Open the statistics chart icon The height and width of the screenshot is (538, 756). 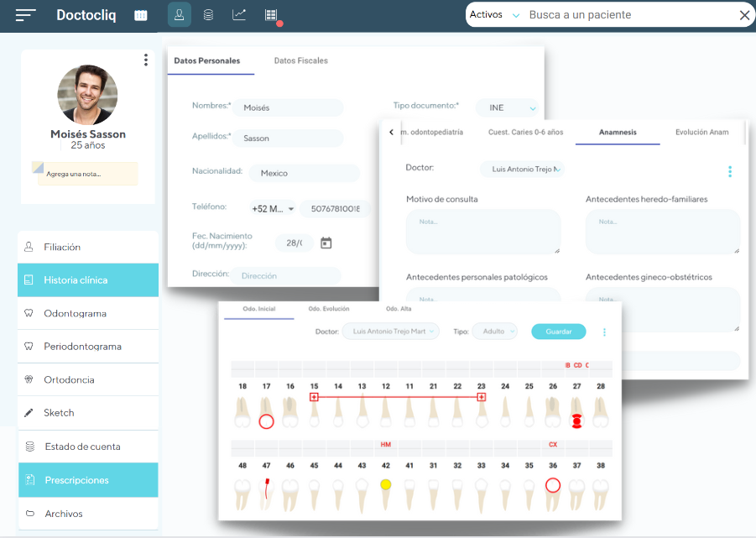[239, 15]
